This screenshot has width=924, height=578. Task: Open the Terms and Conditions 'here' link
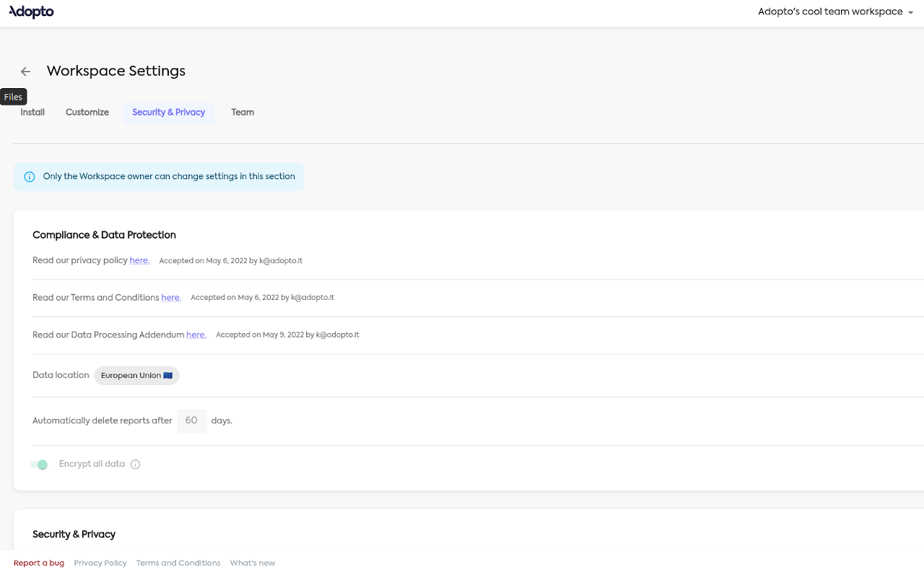pyautogui.click(x=171, y=298)
